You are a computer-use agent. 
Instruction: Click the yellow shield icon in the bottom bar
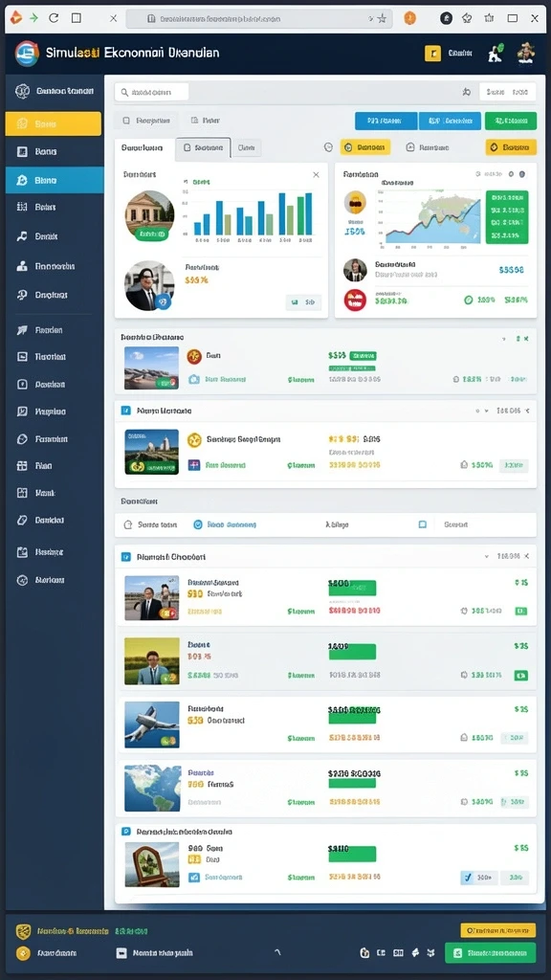click(23, 932)
